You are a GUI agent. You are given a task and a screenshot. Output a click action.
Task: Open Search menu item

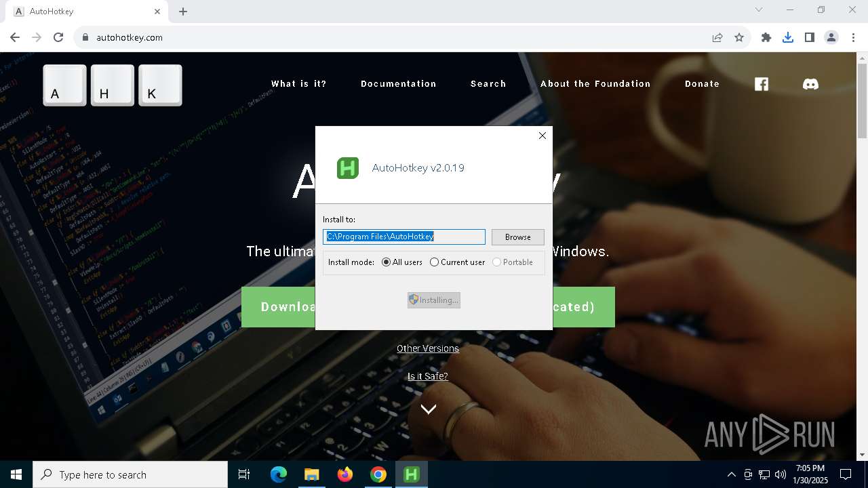click(488, 84)
